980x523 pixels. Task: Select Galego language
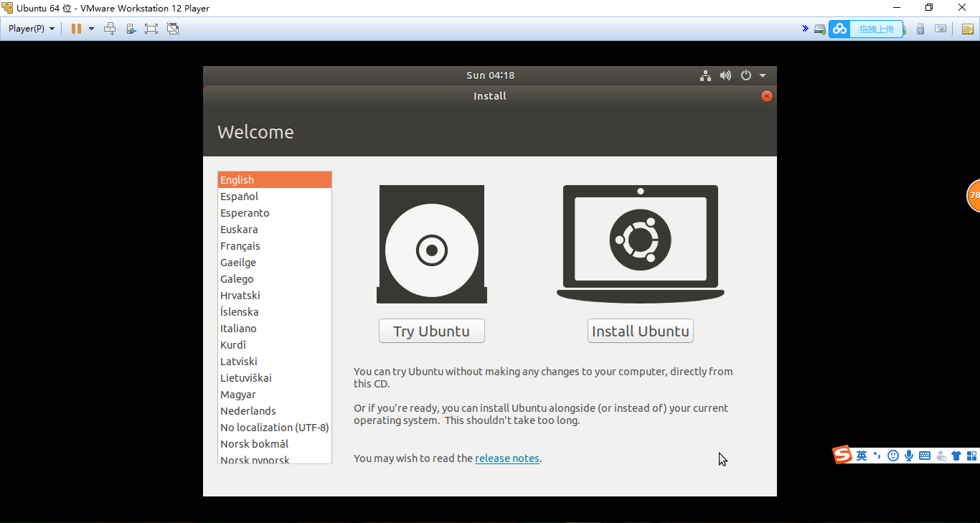275,279
